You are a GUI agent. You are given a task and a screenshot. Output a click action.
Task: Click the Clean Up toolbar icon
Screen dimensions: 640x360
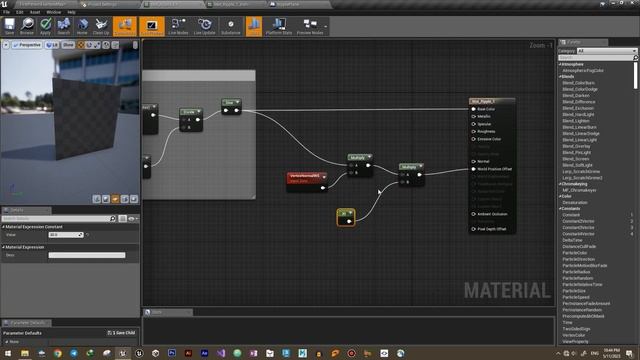[x=101, y=26]
